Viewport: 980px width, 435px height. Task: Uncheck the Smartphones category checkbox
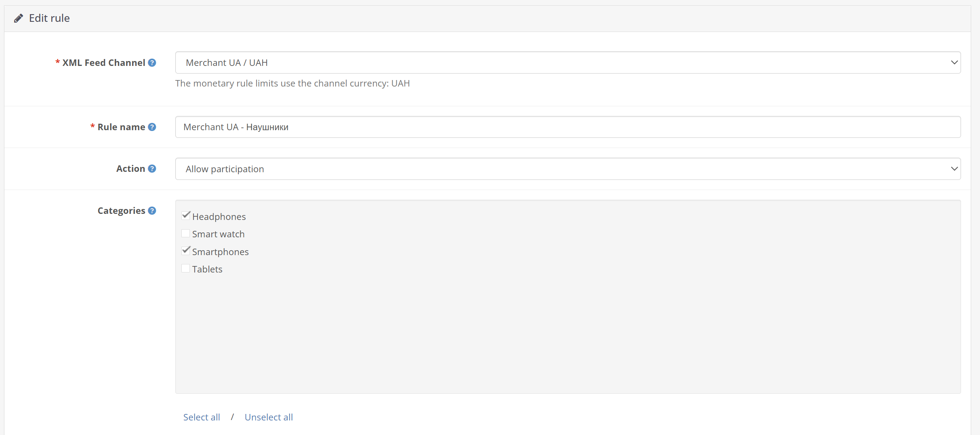pos(186,251)
